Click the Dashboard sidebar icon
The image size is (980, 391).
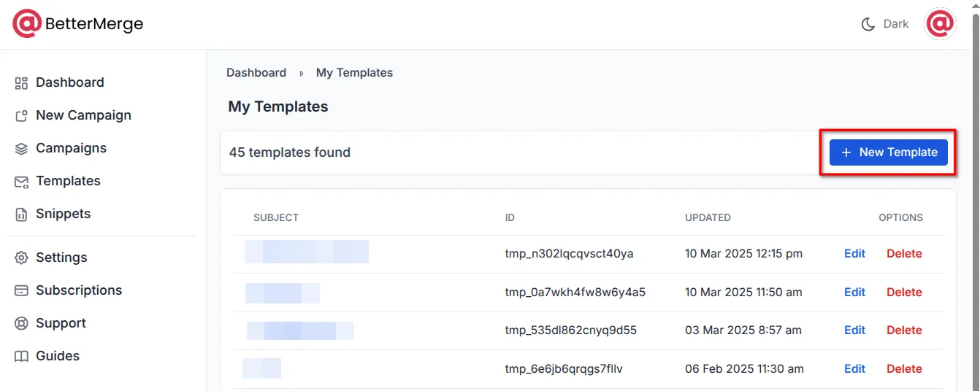tap(21, 83)
